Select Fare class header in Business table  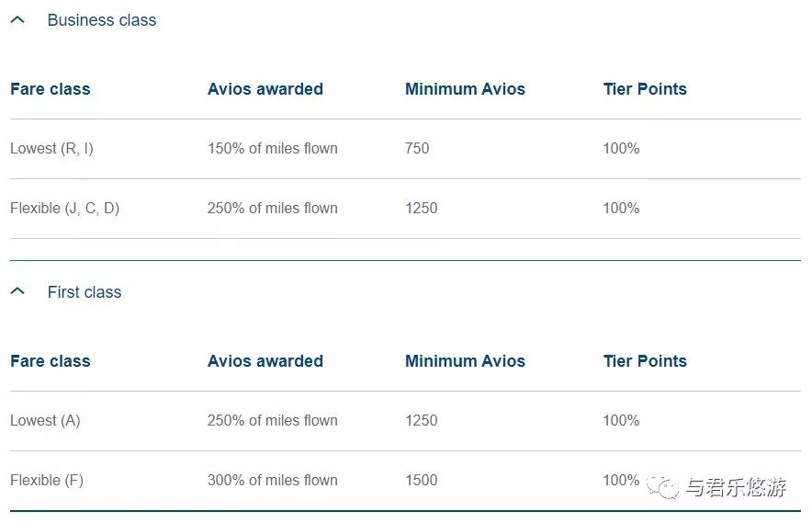51,89
